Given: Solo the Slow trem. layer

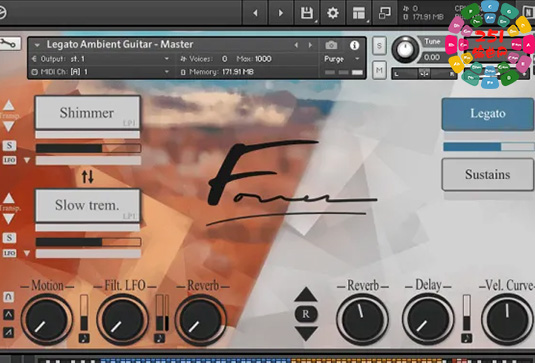Looking at the screenshot, I should [x=9, y=238].
